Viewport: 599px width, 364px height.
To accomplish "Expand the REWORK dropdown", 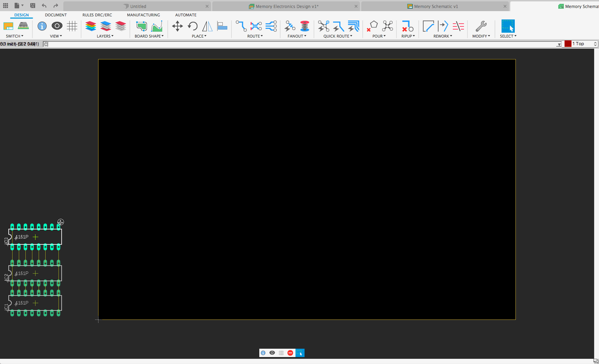I will (x=443, y=36).
